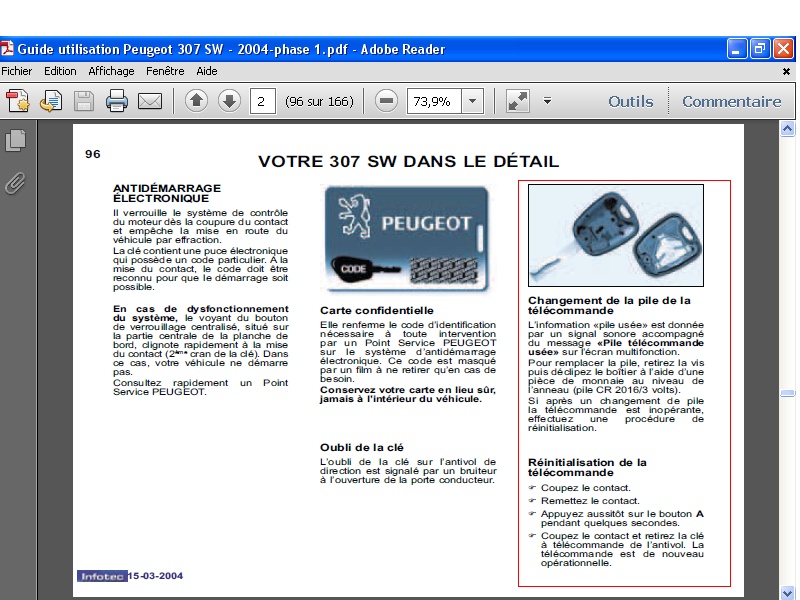
Task: Open the attachments paperclip panel icon
Action: (15, 183)
